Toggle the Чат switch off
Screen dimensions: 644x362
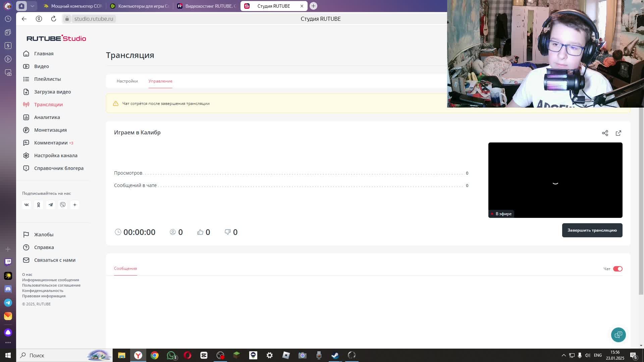[618, 269]
